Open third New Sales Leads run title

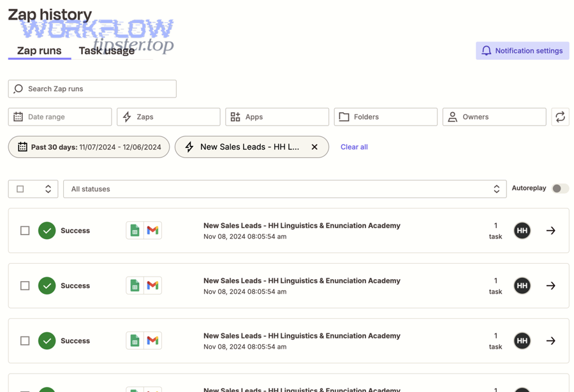pyautogui.click(x=302, y=336)
